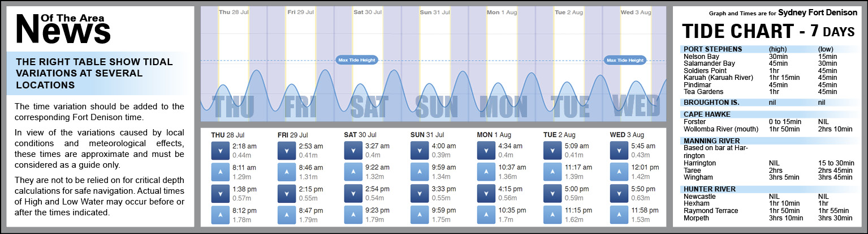
Task: Click the high tide icon for Fri 8:46 am
Action: 287,172
